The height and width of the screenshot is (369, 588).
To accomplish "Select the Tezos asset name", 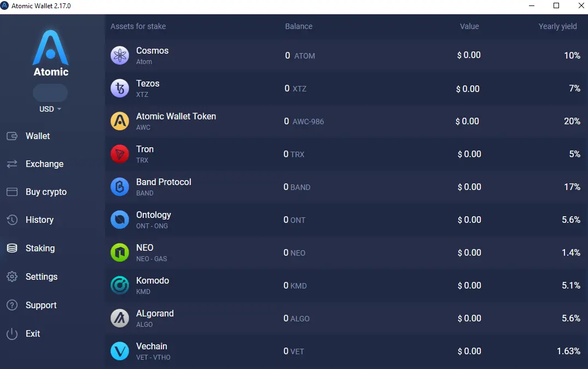I will pos(148,83).
